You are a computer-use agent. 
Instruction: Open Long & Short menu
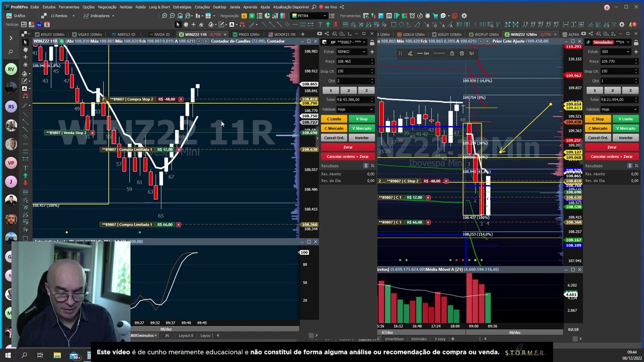(x=159, y=7)
